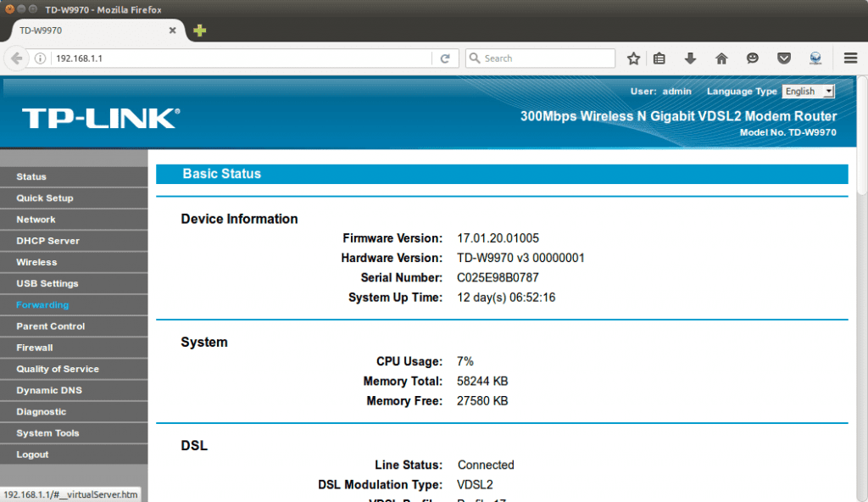Expand the Language Type English dropdown
868x502 pixels.
pos(808,92)
